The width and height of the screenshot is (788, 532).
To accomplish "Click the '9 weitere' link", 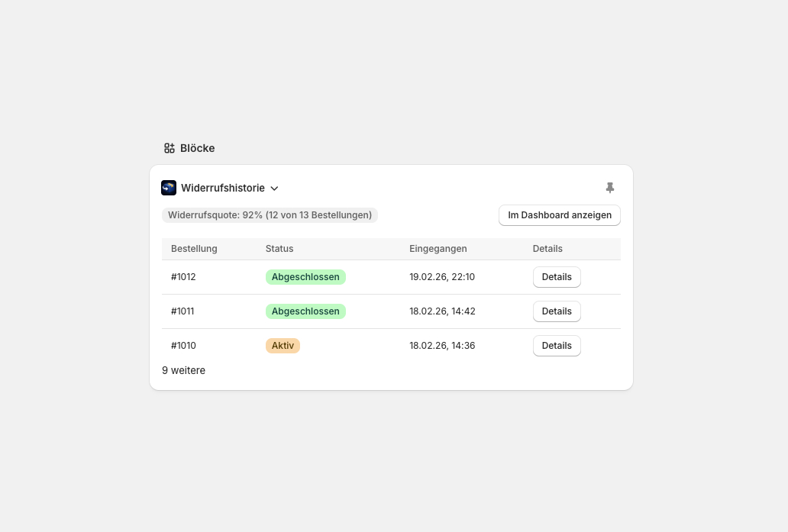I will coord(183,370).
